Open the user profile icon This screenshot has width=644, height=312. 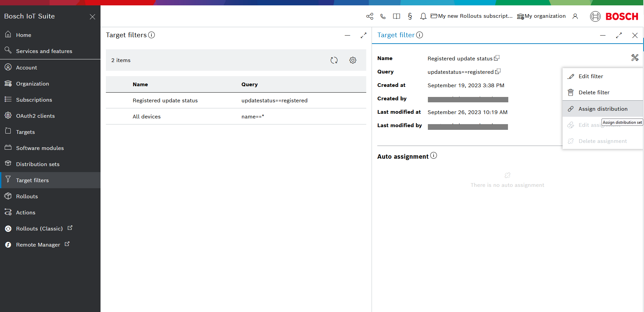tap(575, 16)
